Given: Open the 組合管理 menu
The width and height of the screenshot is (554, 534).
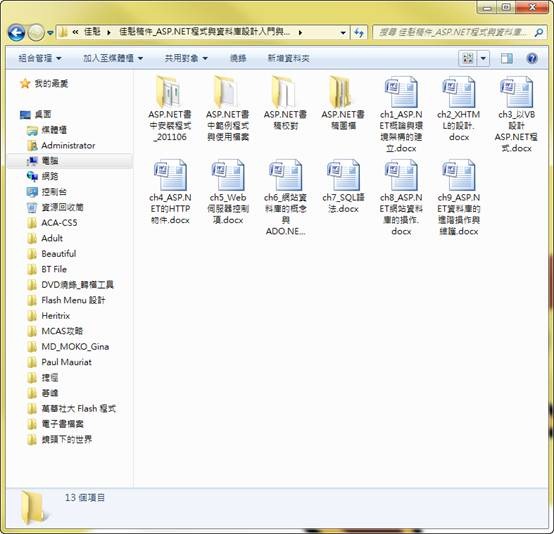Looking at the screenshot, I should tap(40, 58).
